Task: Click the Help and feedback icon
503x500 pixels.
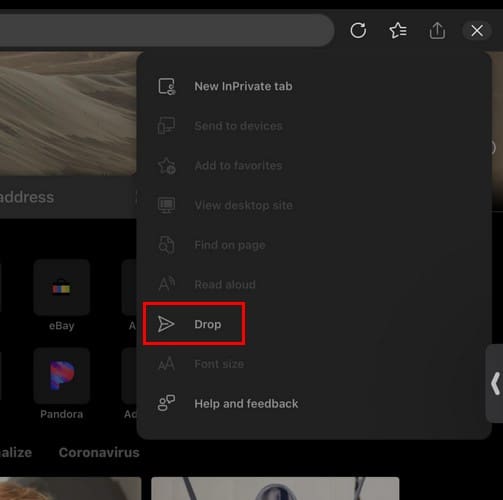Action: coord(166,403)
